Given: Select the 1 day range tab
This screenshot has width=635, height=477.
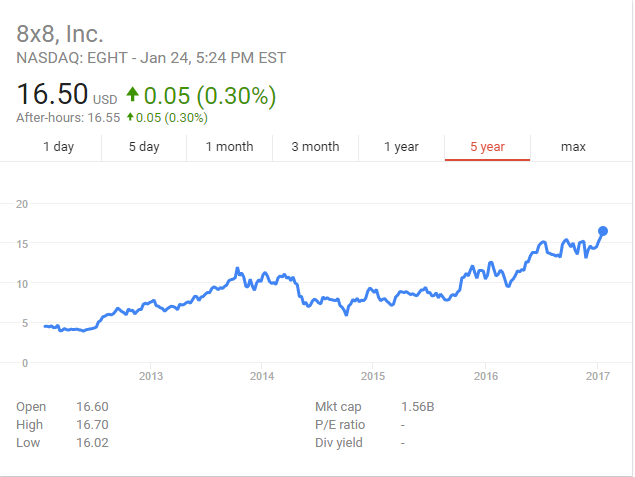Looking at the screenshot, I should 58,147.
